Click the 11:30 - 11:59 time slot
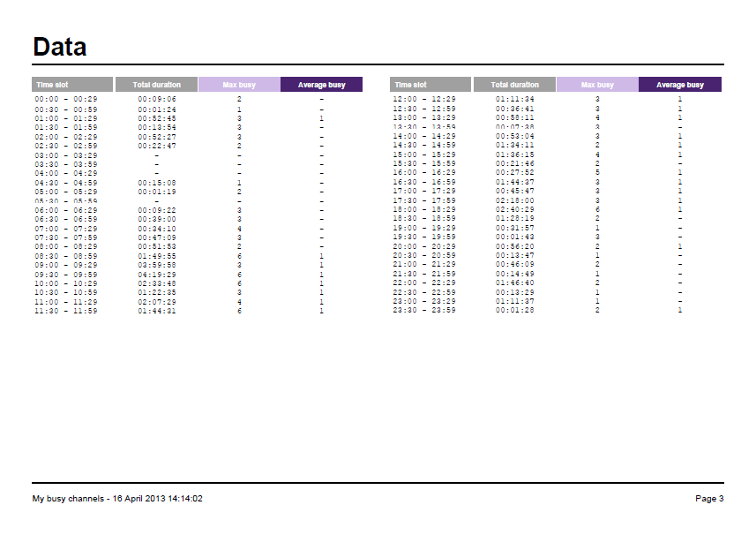Viewport: 756px width, 535px height. pos(66,311)
